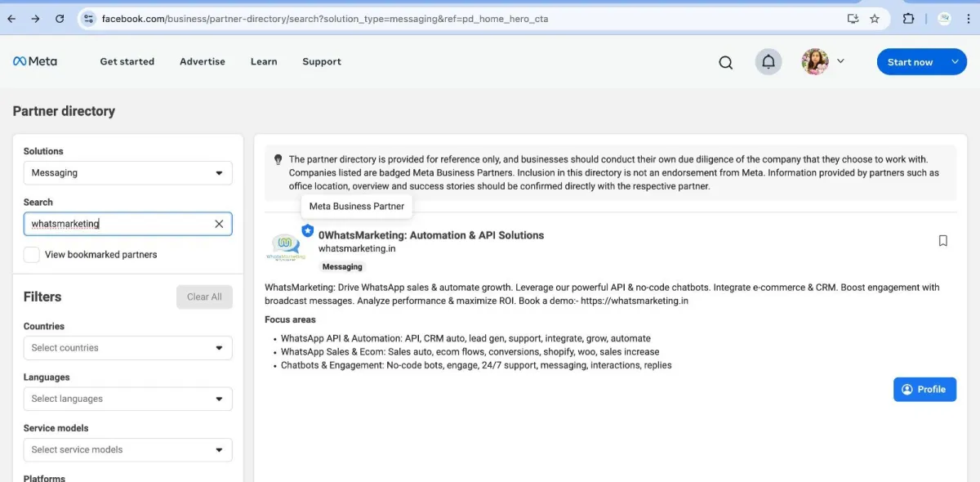Clear the search field with the X icon
Image resolution: width=980 pixels, height=482 pixels.
[x=219, y=224]
